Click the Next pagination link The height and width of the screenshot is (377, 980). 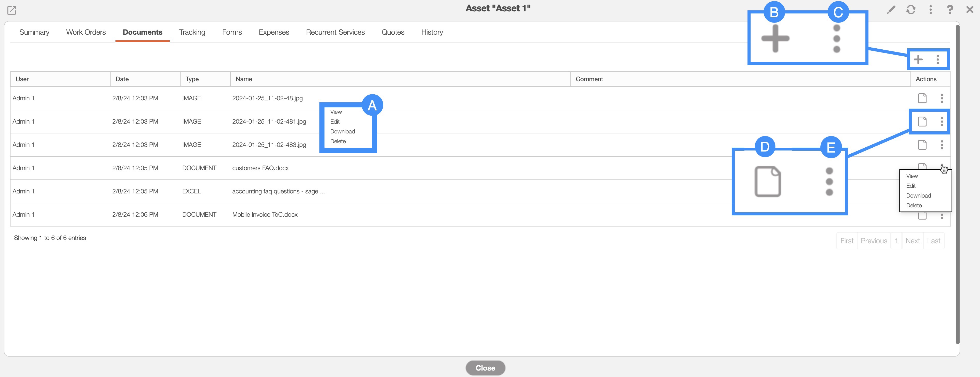912,241
